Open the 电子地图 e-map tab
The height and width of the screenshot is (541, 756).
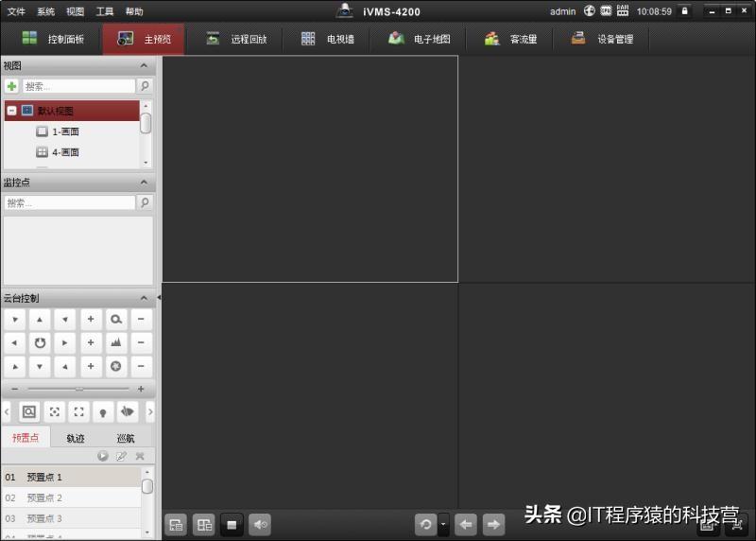coord(420,39)
